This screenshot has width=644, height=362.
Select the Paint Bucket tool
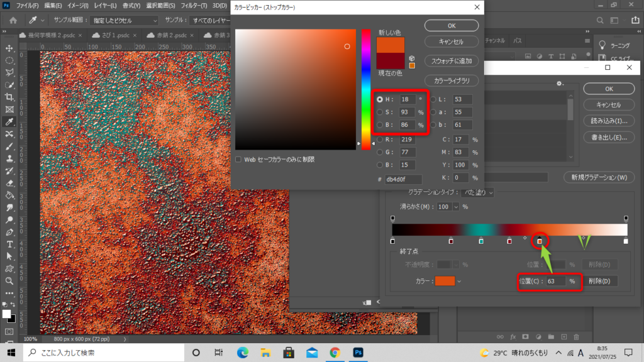coord(9,196)
